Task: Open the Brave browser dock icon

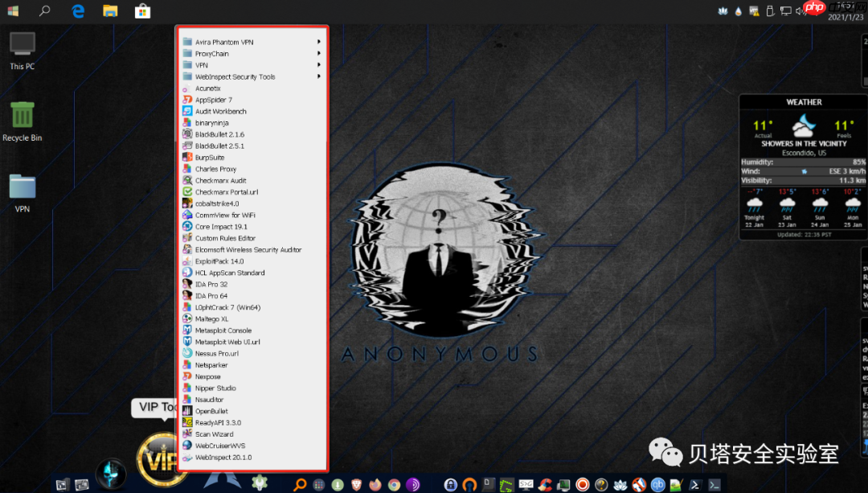Action: (356, 484)
